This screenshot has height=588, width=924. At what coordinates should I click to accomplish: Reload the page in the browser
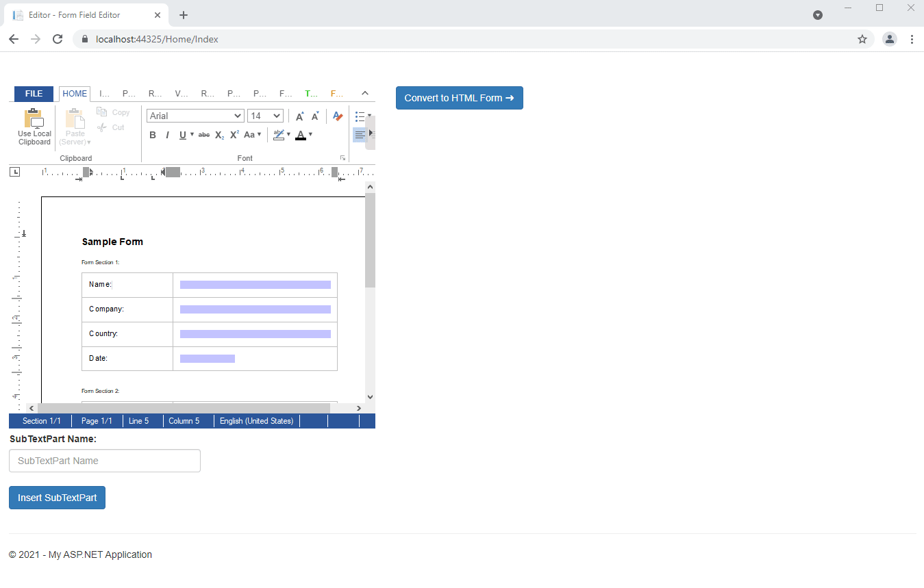point(58,39)
